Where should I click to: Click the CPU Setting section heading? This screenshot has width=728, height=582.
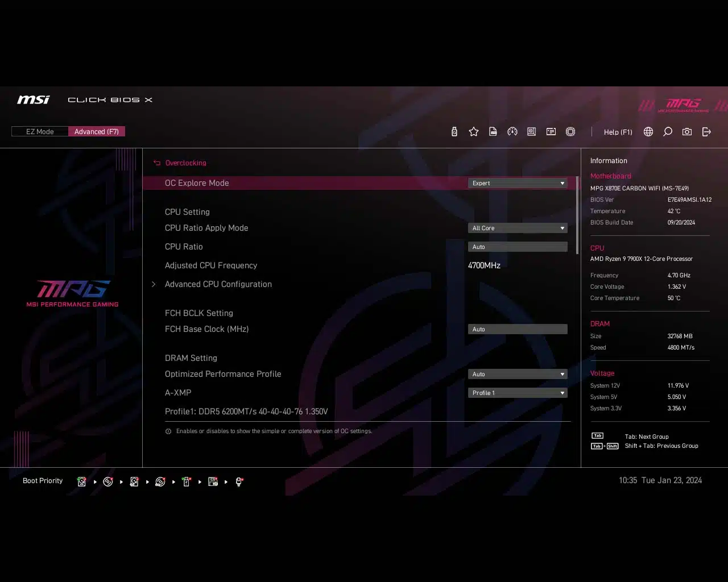(x=187, y=212)
